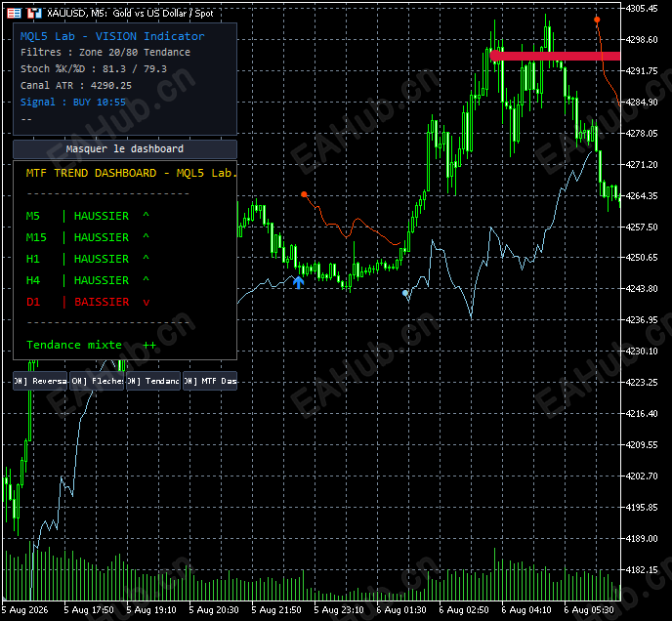
Task: Click price label 4216.40 on axis
Action: coord(642,414)
